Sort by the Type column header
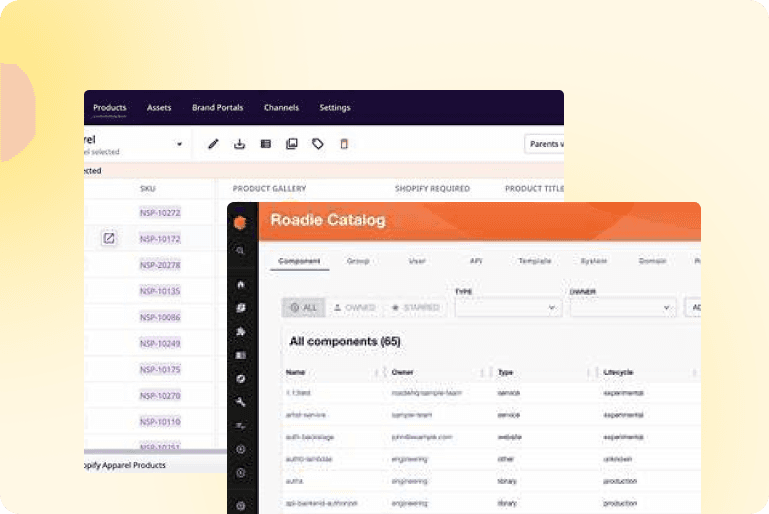The height and width of the screenshot is (514, 769). (x=505, y=372)
